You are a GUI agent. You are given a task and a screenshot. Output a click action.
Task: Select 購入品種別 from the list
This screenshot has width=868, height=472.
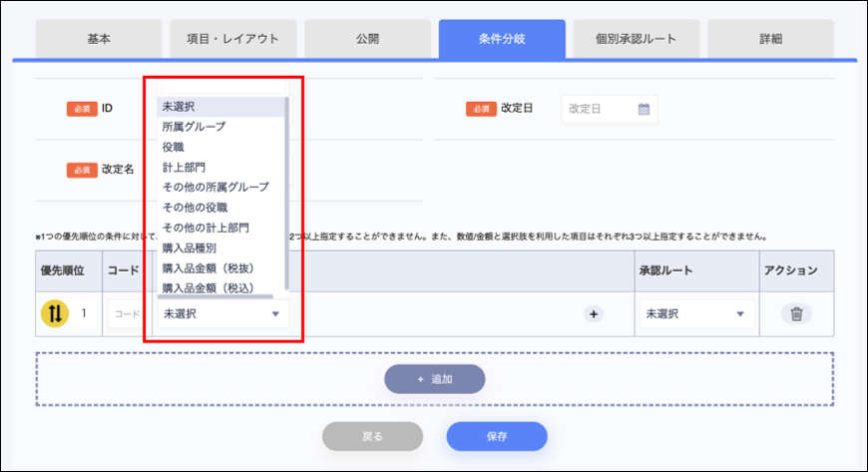[x=220, y=248]
